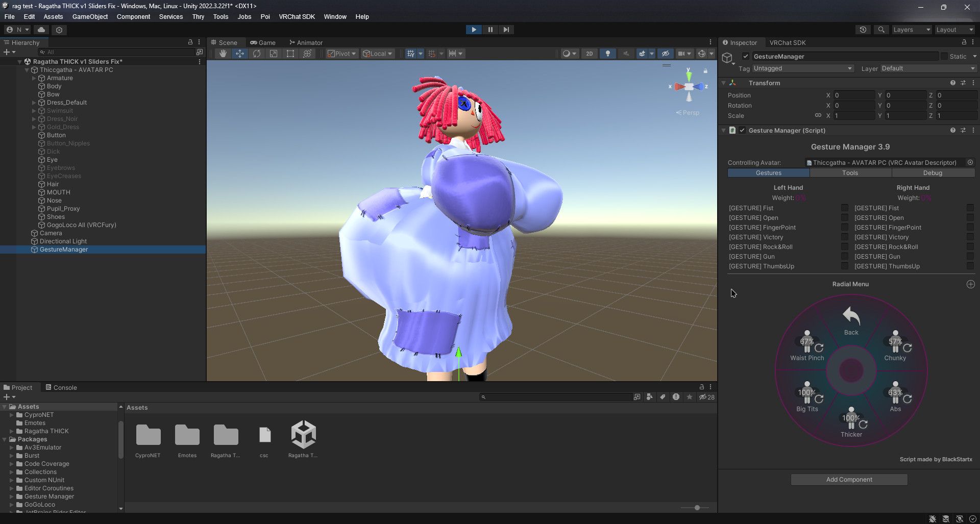Select the Big Tits radial control
This screenshot has width=980, height=524.
click(x=807, y=397)
